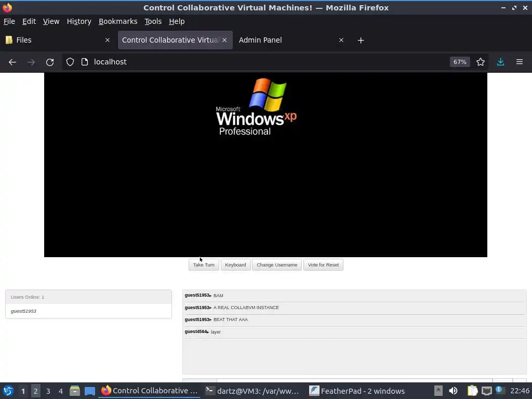The height and width of the screenshot is (399, 532).
Task: Close the Control Collaborative Virtual Machines tab
Action: [224, 40]
